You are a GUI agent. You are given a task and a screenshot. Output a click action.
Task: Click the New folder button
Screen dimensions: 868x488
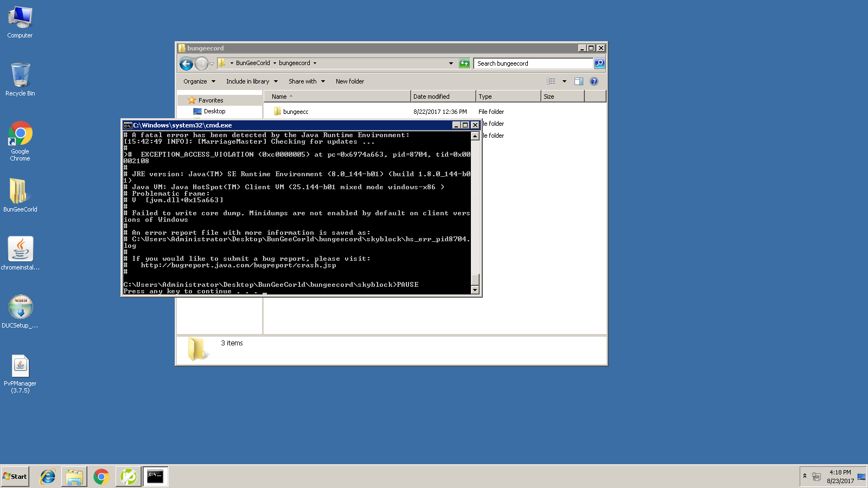click(x=350, y=81)
